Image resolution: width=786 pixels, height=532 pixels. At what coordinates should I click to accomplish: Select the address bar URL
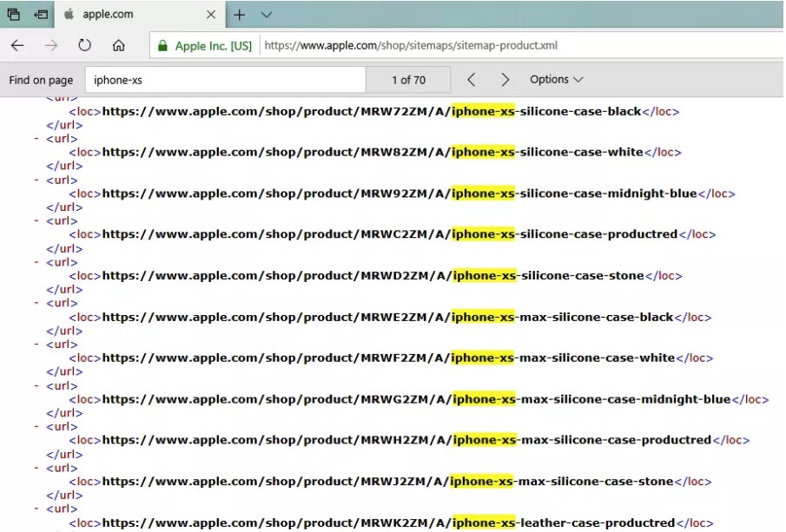[x=411, y=46]
